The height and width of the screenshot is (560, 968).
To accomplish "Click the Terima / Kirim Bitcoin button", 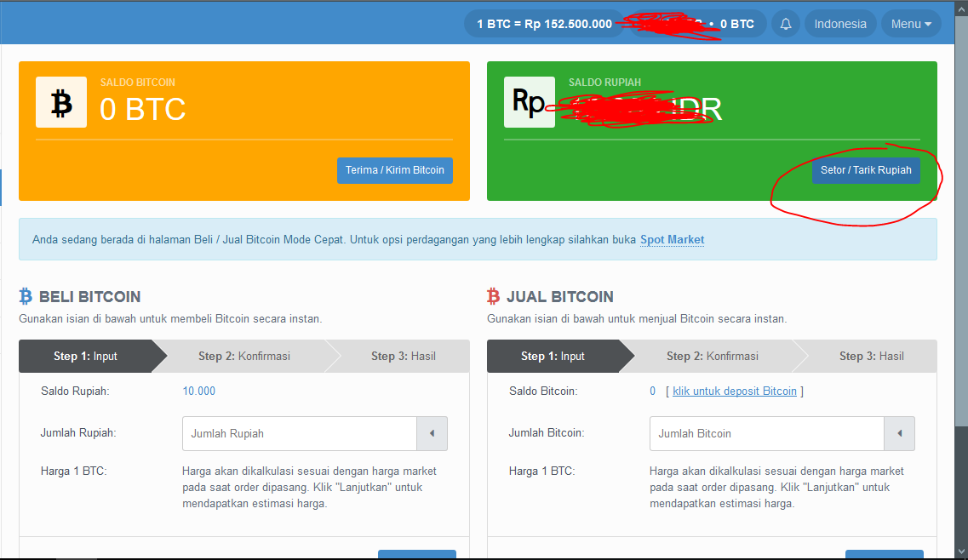I will tap(394, 169).
